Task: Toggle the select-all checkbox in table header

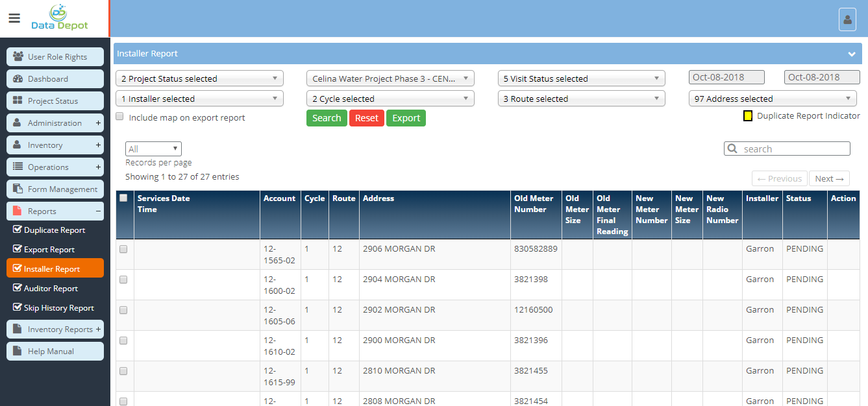Action: (123, 198)
